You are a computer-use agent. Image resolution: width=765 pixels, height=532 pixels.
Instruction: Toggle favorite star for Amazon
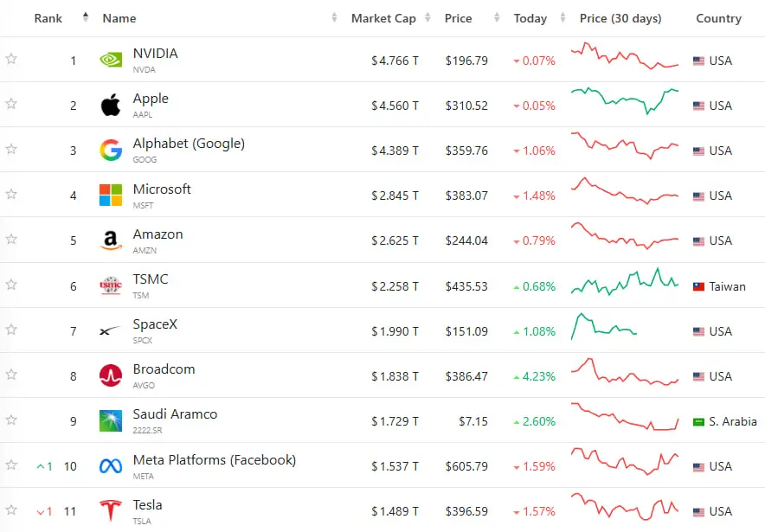click(x=11, y=239)
